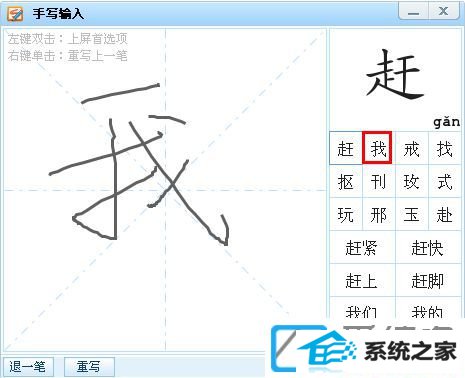Choose the phrase suggestion 赶上
This screenshot has width=465, height=378.
click(362, 280)
